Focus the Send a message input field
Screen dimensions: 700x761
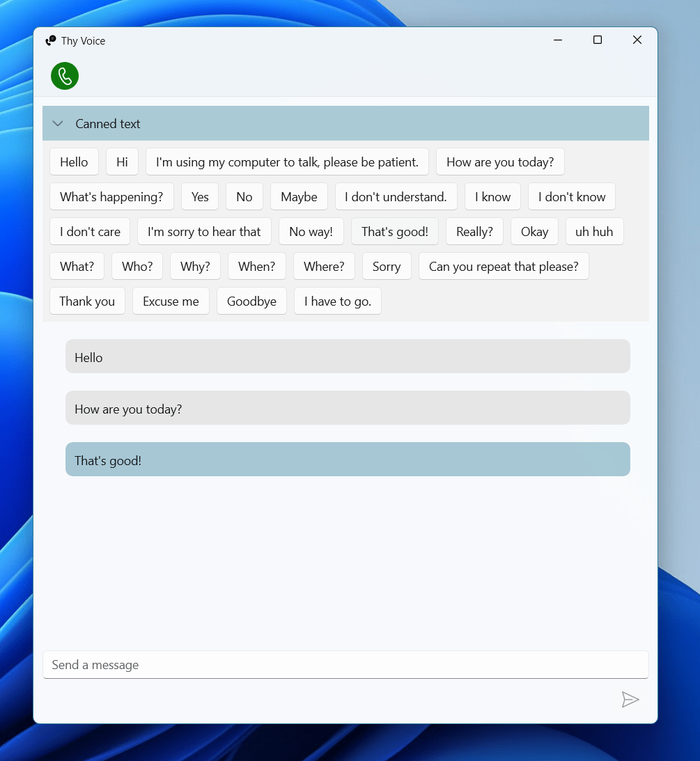pos(345,665)
